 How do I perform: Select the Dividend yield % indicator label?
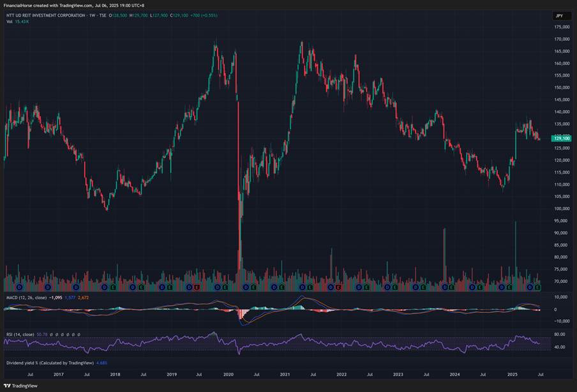pyautogui.click(x=49, y=363)
